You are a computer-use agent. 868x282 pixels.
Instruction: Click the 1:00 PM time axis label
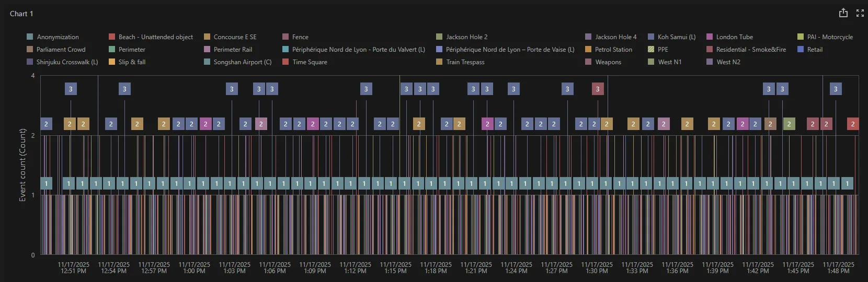tap(194, 268)
